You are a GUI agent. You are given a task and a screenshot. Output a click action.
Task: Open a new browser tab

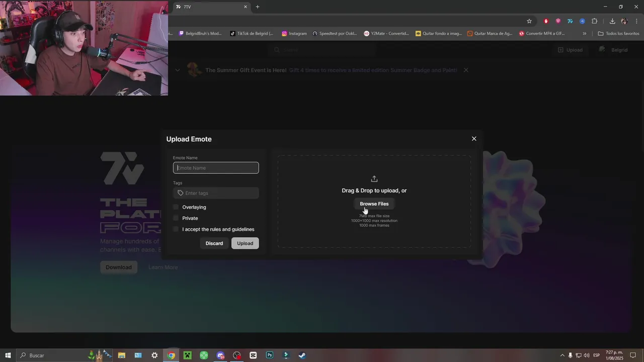[258, 7]
